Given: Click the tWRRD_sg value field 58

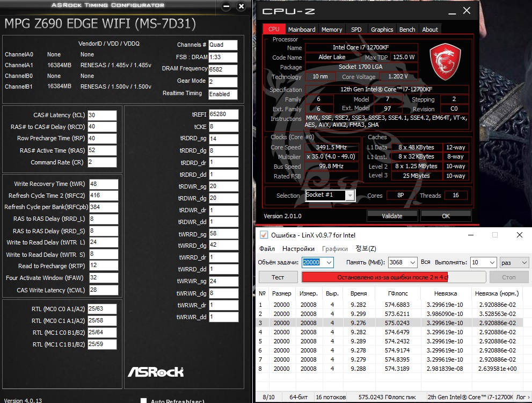Looking at the screenshot, I should [x=223, y=234].
